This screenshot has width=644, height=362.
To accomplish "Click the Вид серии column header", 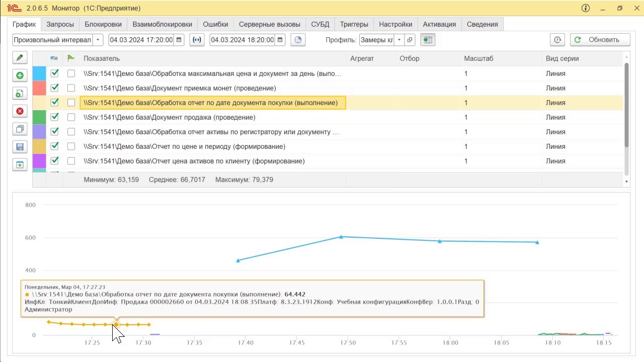I will click(582, 58).
